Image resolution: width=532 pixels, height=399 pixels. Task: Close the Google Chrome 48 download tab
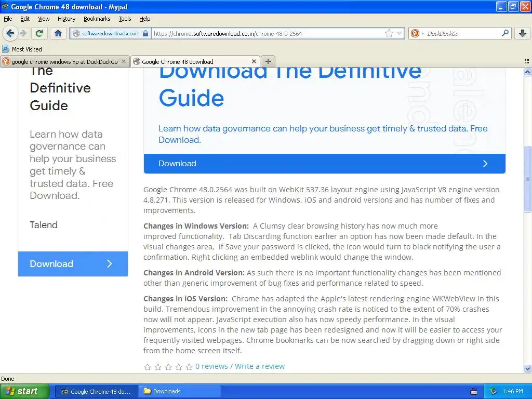point(254,61)
